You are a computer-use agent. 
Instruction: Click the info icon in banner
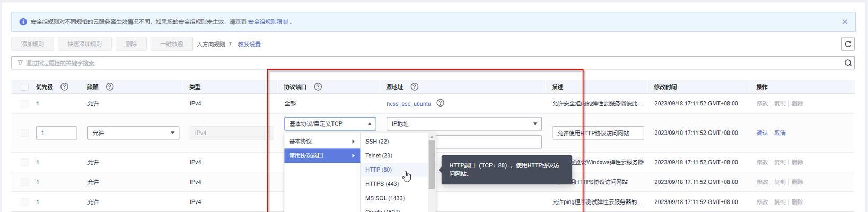[23, 22]
